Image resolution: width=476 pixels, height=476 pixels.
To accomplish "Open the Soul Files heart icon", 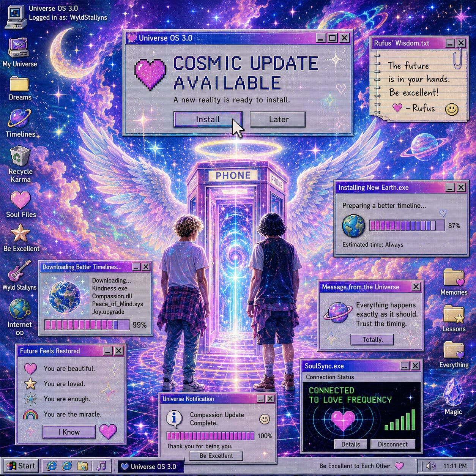I will [x=20, y=200].
